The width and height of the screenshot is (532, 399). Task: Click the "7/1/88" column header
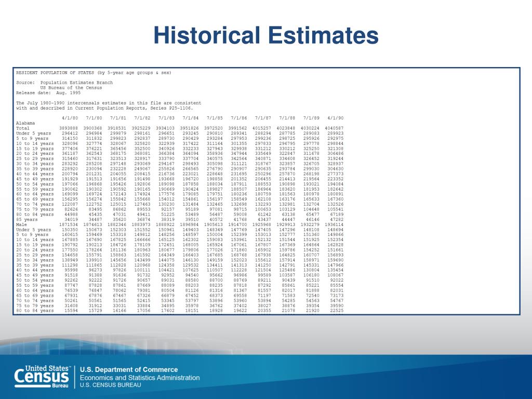[x=287, y=118]
